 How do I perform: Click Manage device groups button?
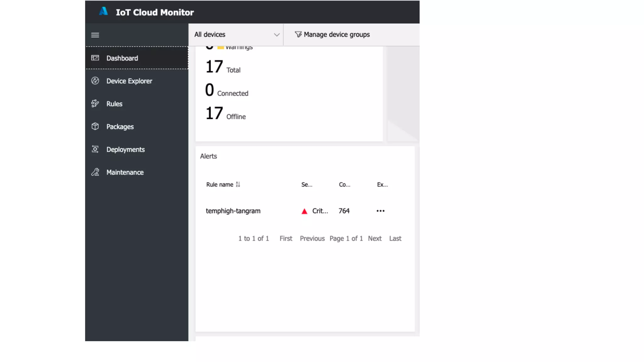(332, 35)
